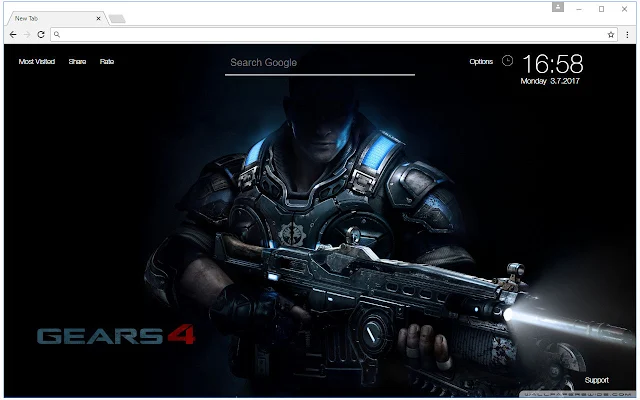640x400 pixels.
Task: Close the New Tab tab
Action: click(x=98, y=18)
